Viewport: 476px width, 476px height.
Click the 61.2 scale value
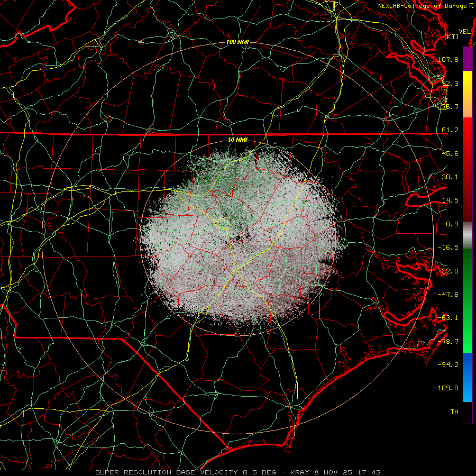pos(450,130)
